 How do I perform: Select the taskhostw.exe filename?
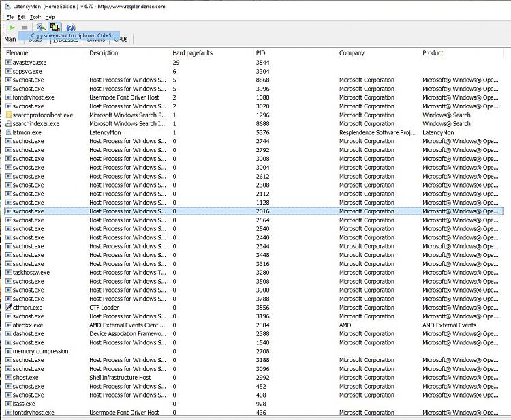(31, 272)
